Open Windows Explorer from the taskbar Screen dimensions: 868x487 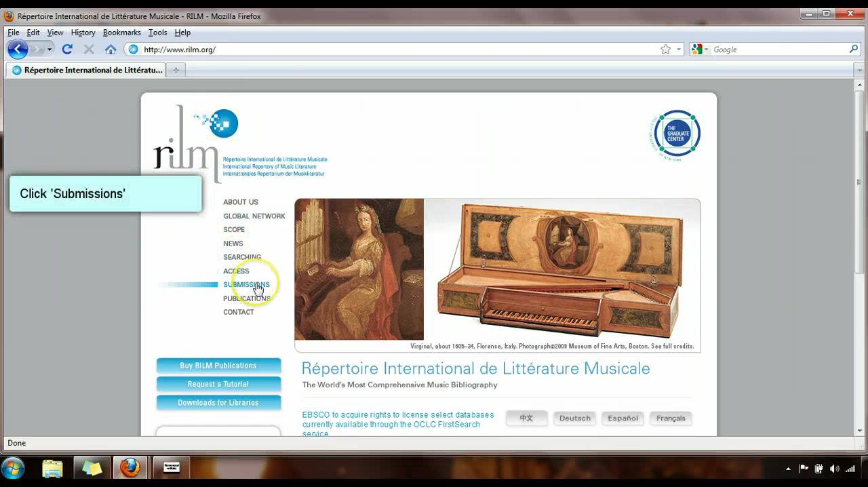52,468
